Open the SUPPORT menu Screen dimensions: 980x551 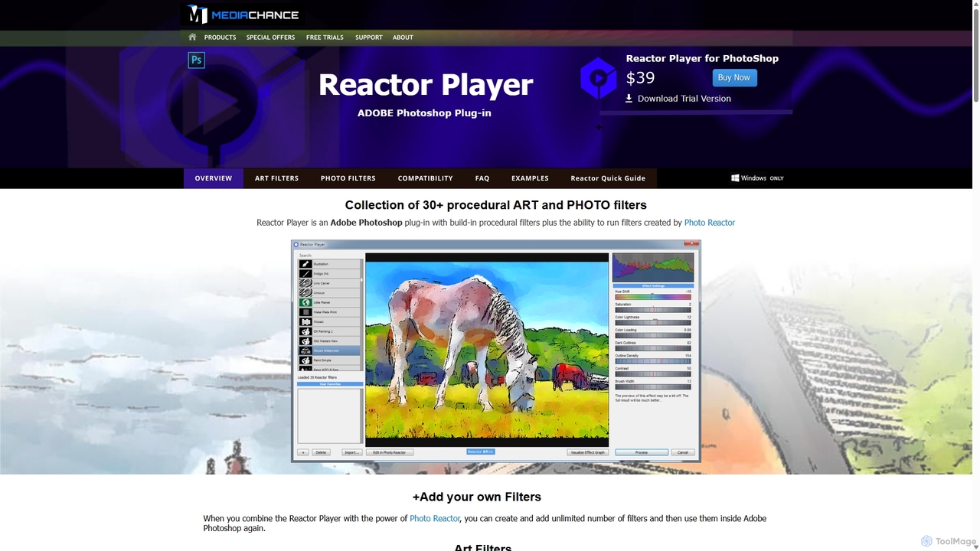(x=368, y=37)
